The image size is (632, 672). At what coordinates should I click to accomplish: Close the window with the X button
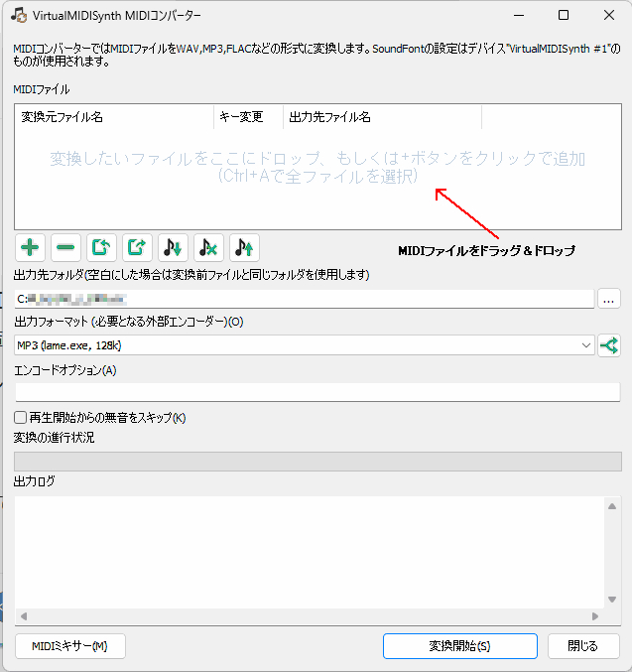(609, 16)
